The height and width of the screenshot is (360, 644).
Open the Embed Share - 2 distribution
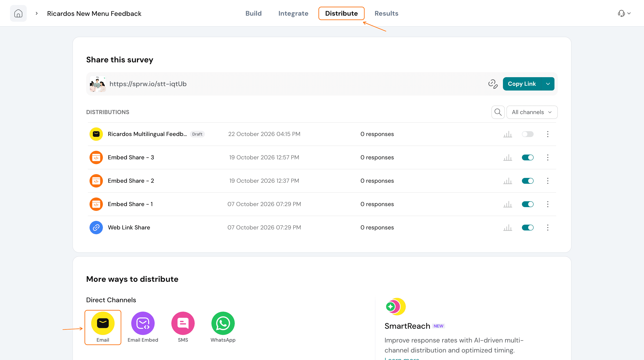(x=131, y=181)
